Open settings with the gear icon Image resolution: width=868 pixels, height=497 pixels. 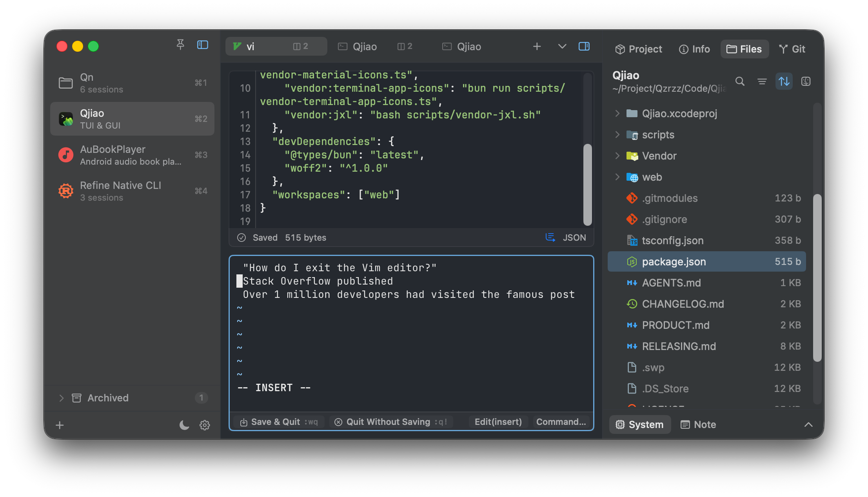point(205,425)
